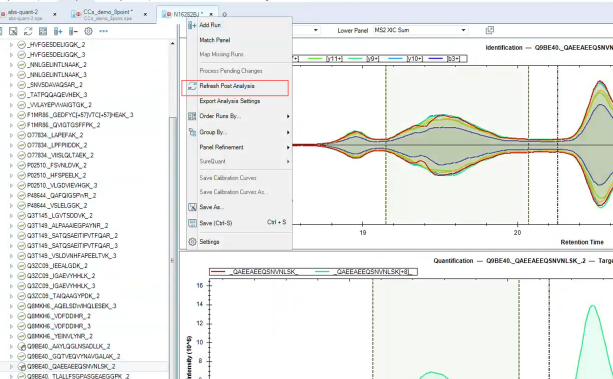Click the y11+ legend entry
Image resolution: width=613 pixels, height=379 pixels.
(325, 59)
